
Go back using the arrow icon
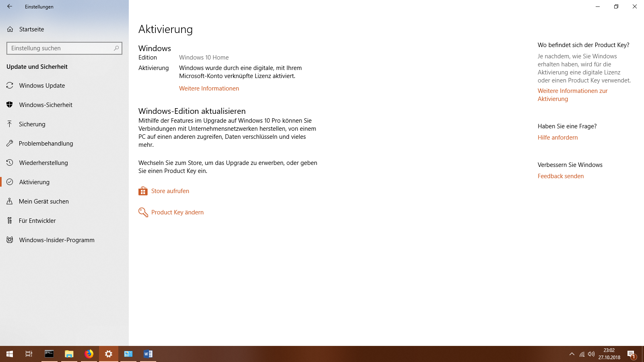click(10, 6)
